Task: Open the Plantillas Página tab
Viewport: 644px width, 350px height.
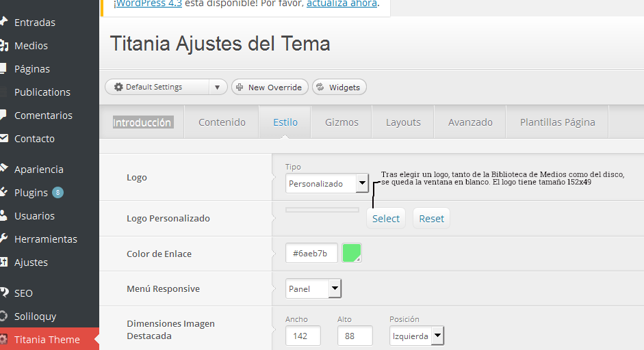Action: point(557,122)
